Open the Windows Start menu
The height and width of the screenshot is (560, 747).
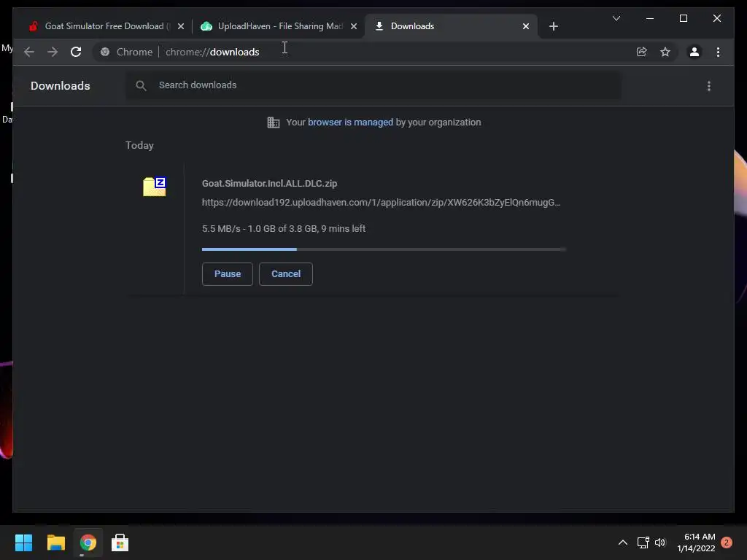point(23,542)
